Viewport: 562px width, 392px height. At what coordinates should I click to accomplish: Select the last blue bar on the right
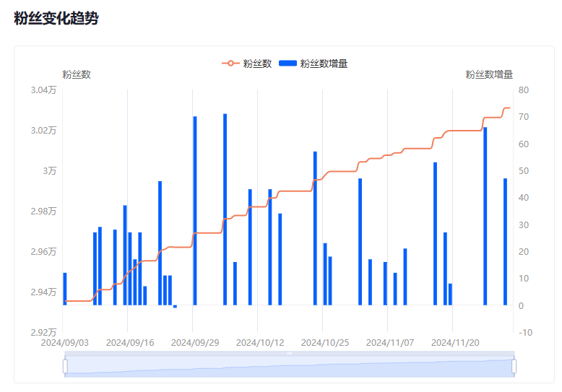505,242
